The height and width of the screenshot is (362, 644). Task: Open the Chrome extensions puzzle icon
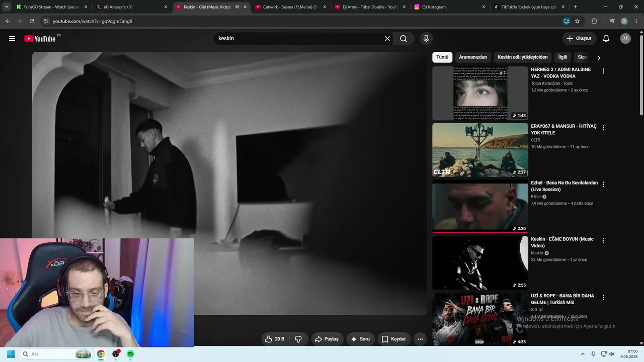pos(594,21)
